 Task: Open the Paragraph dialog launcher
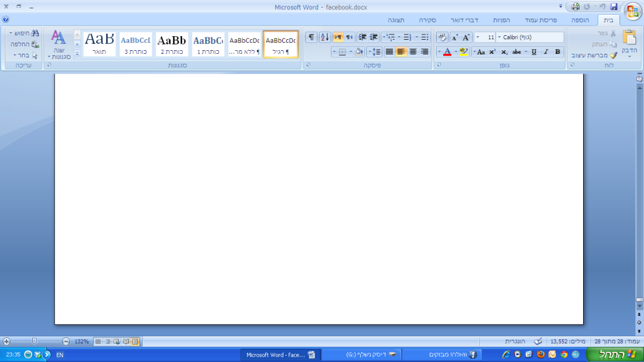(x=308, y=65)
